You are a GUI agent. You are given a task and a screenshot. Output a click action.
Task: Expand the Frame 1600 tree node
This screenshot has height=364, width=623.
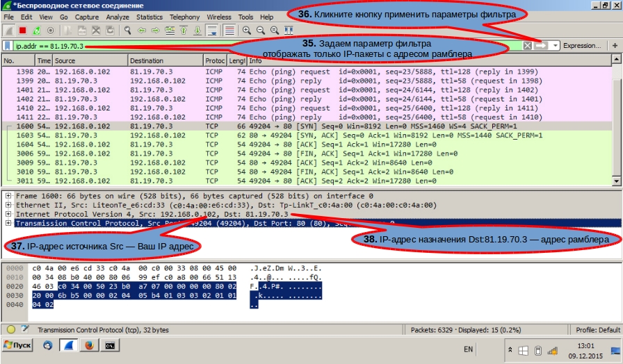(8, 196)
